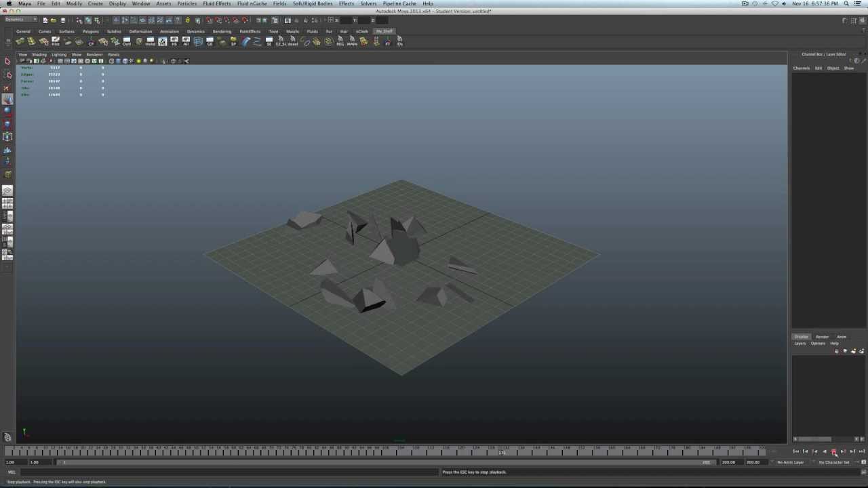Click the GE shelf button
This screenshot has height=488, width=868.
[210, 41]
